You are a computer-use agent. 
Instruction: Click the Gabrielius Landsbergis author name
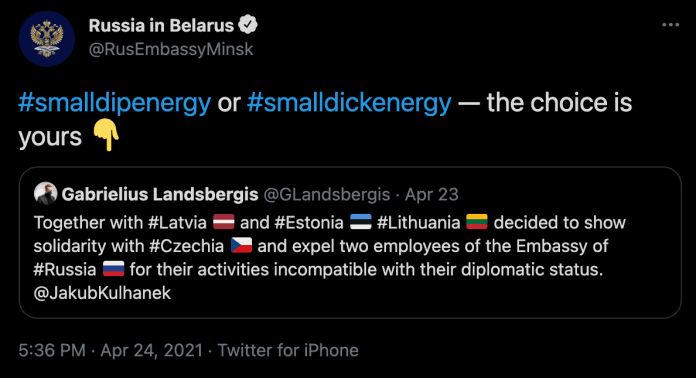[x=160, y=194]
